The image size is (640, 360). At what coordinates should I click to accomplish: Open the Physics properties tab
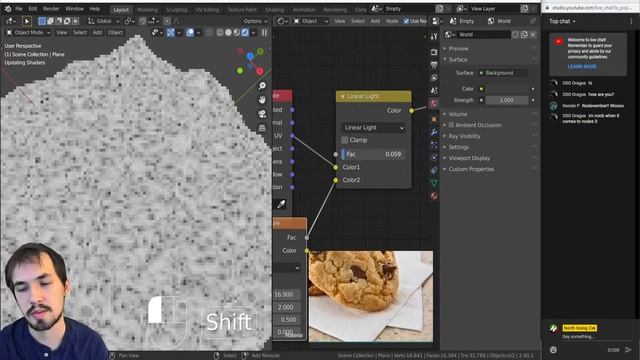click(x=434, y=157)
